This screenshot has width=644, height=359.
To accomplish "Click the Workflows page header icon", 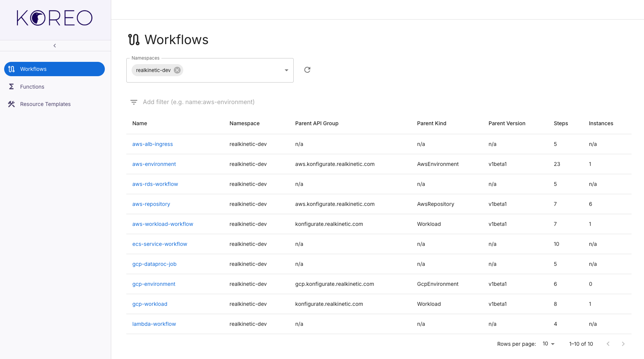I will 133,39.
